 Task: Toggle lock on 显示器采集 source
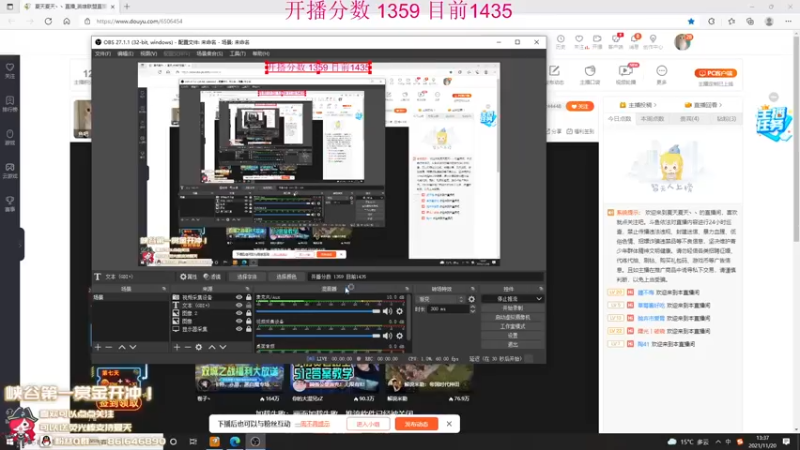coord(248,329)
